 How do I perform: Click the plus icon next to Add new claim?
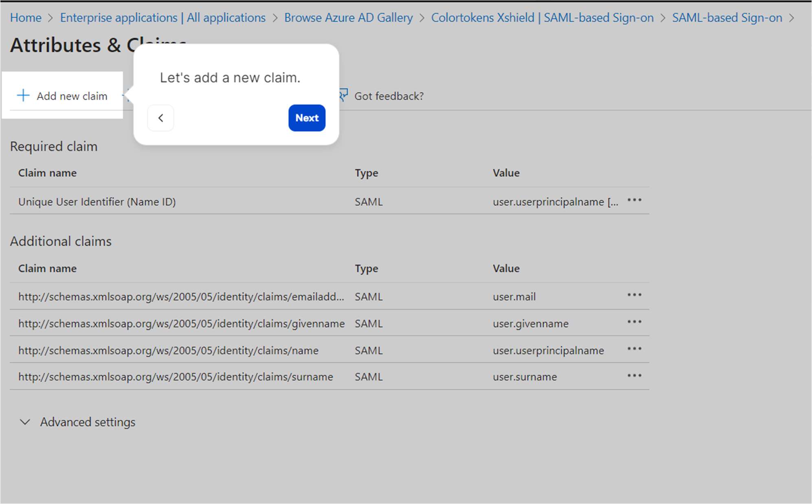tap(22, 96)
